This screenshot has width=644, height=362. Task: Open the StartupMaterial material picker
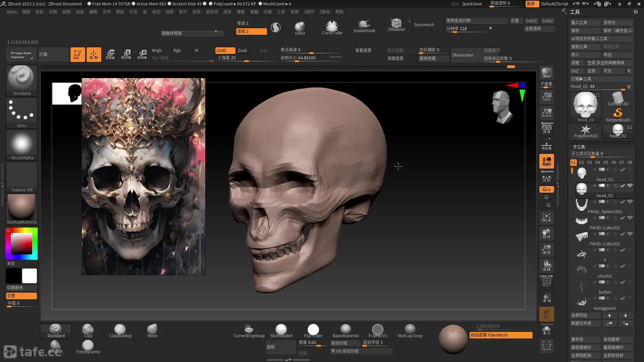pyautogui.click(x=21, y=209)
